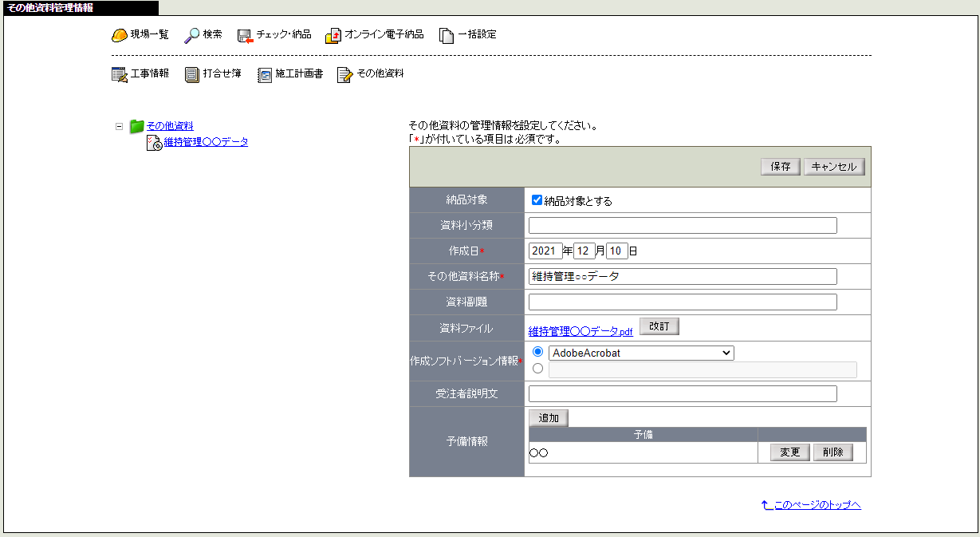This screenshot has width=980, height=537.
Task: Select the AdobeAcrobat radio button
Action: click(x=537, y=352)
